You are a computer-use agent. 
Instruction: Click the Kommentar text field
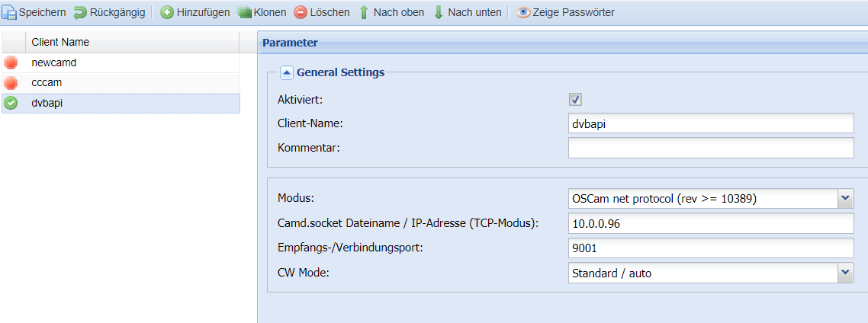[712, 148]
